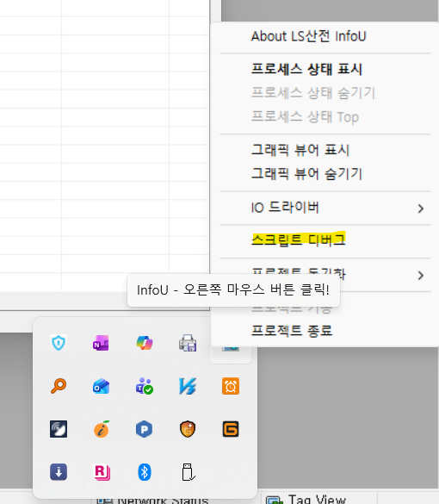Open the Bluetooth tray icon
Screen dimensions: 439x504
[145, 472]
